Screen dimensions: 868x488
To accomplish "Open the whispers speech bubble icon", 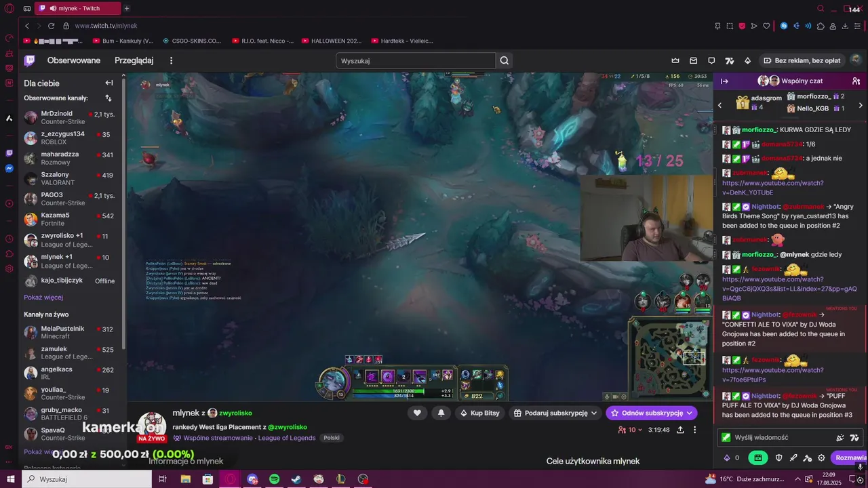I will (x=711, y=60).
